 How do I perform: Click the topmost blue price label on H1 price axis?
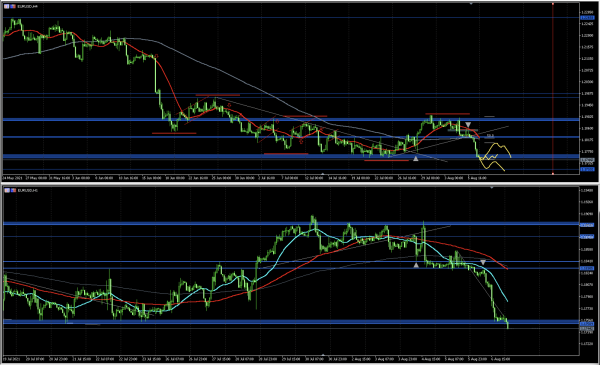587,225
